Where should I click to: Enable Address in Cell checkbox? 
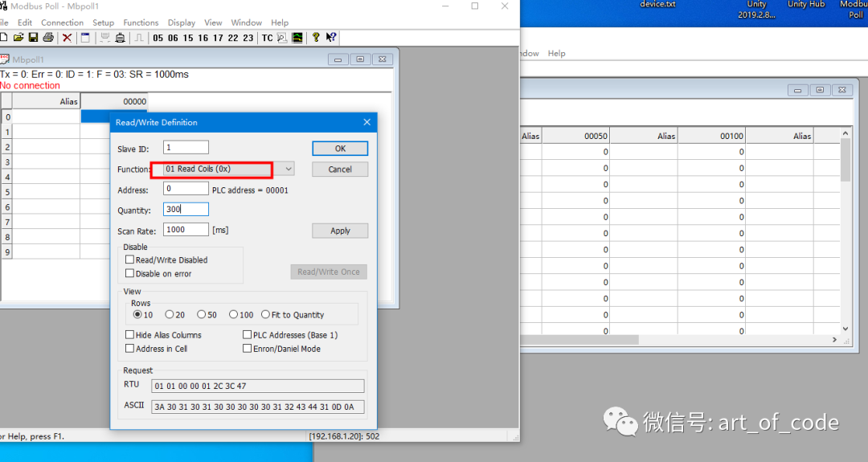[129, 349]
